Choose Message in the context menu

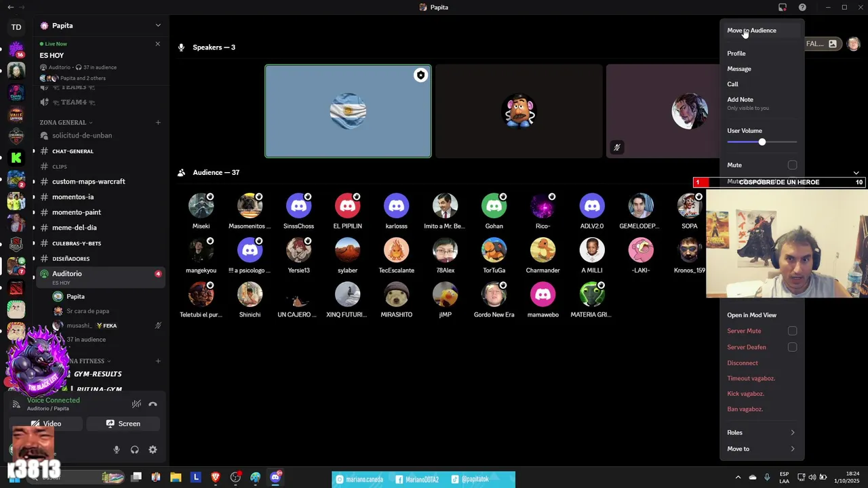(x=762, y=68)
